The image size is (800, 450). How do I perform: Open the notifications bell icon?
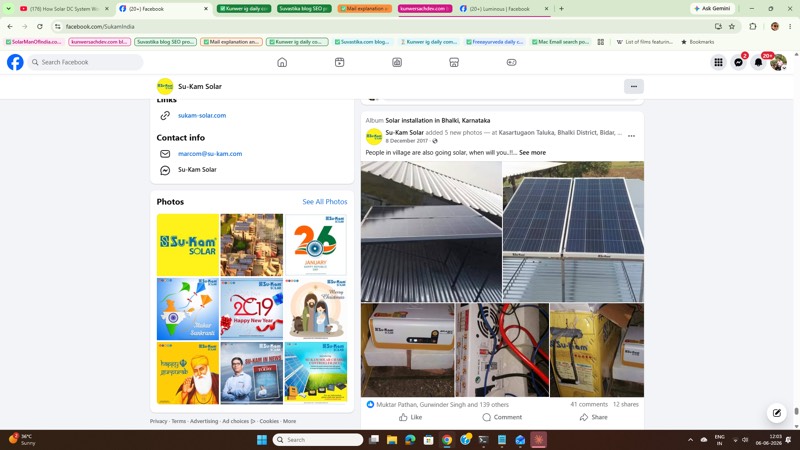pos(758,62)
